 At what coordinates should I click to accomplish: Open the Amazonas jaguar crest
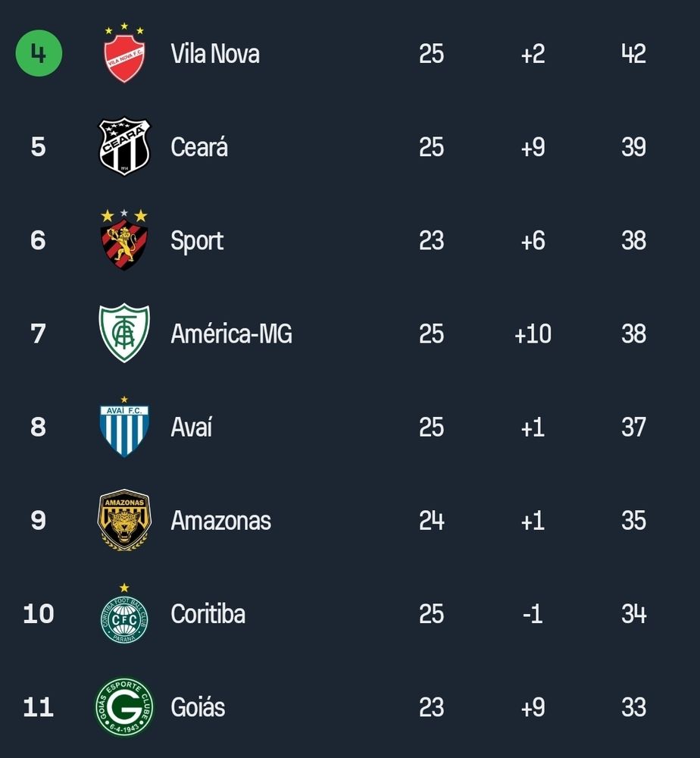[124, 520]
